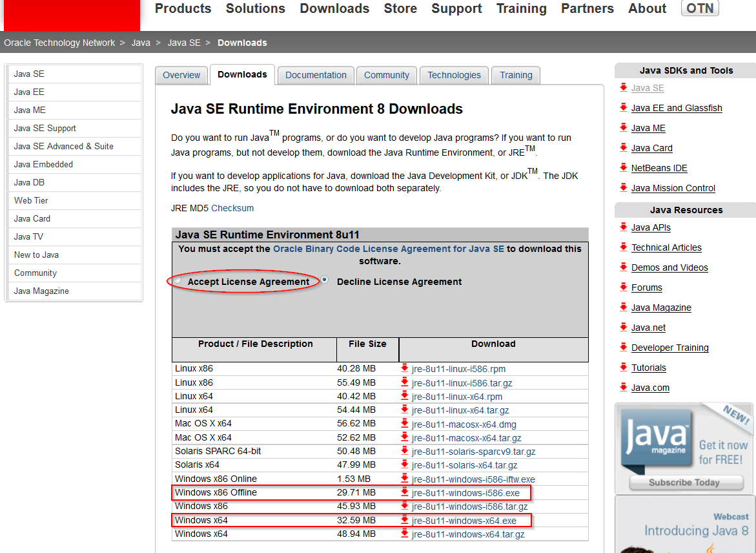Open Oracle Binary Code License Agreement link
756x553 pixels.
pyautogui.click(x=388, y=249)
